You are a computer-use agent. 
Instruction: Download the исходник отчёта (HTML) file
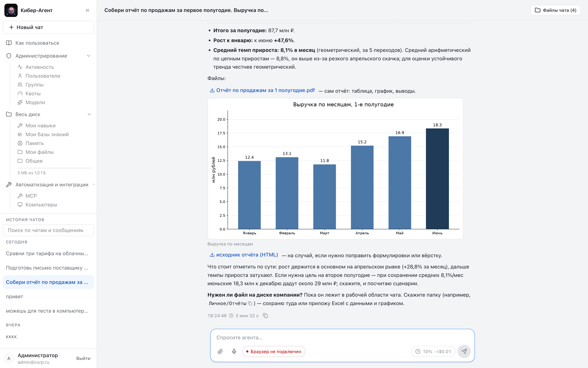[244, 255]
